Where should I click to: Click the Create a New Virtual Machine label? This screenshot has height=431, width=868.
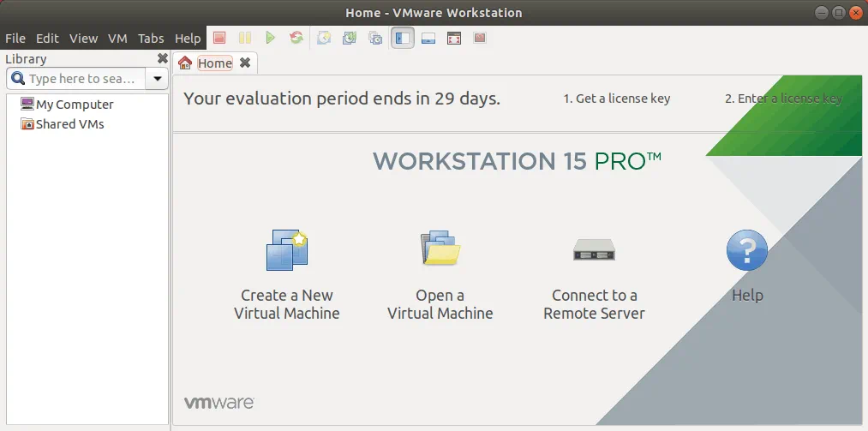(x=287, y=304)
